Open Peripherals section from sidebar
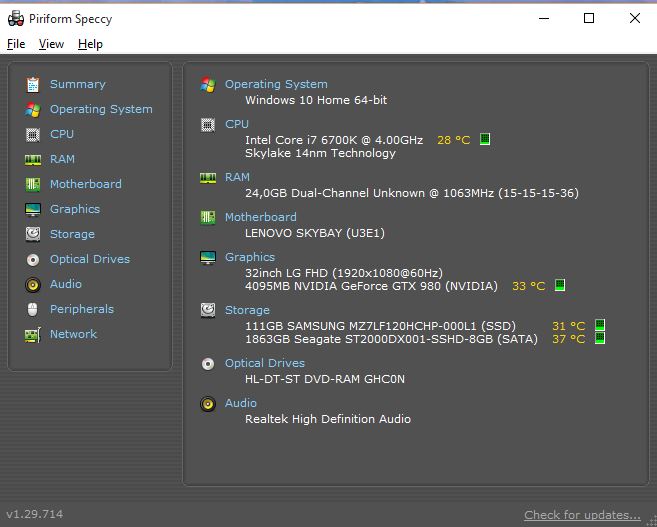657x527 pixels. 82,309
